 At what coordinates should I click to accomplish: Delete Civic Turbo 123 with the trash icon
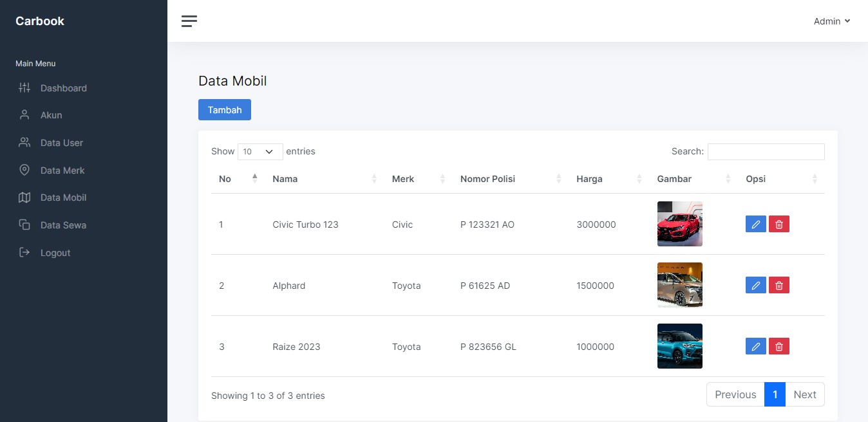(x=778, y=224)
